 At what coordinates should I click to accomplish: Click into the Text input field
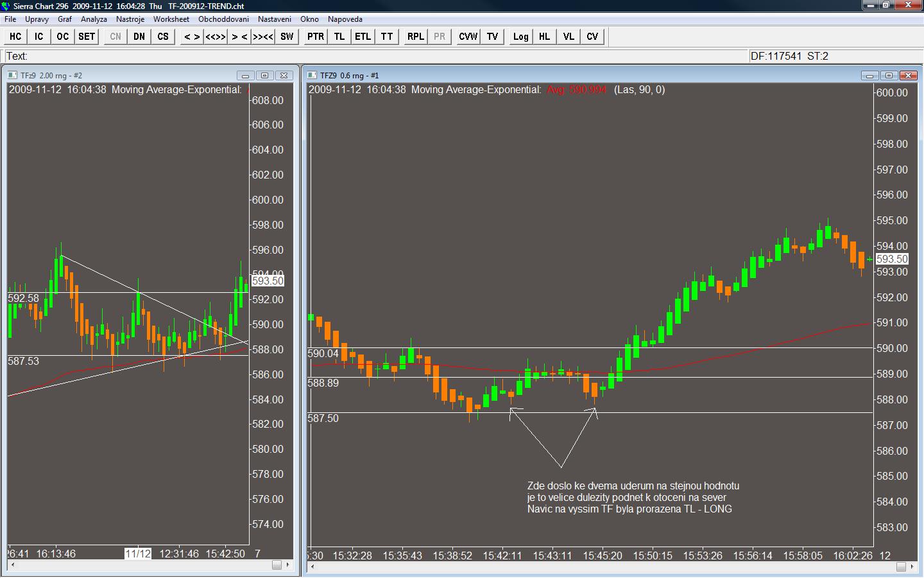point(376,56)
